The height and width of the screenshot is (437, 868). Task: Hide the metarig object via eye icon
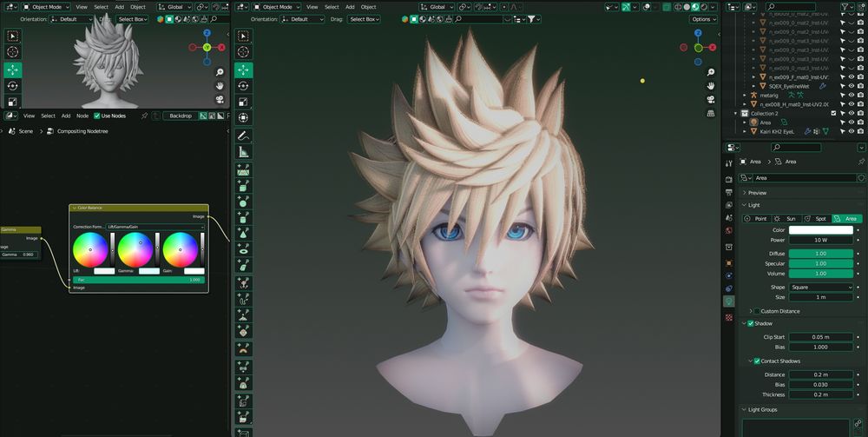coord(852,96)
